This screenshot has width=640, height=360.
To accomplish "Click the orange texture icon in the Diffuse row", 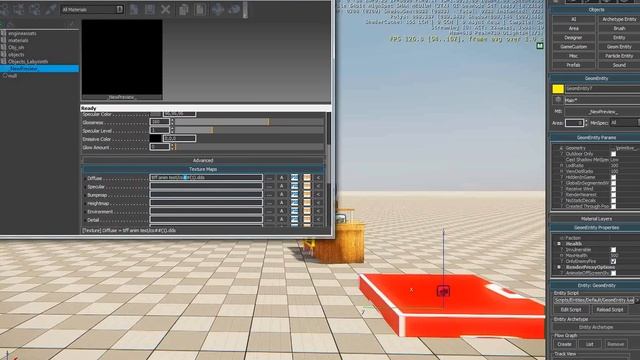I will pyautogui.click(x=307, y=178).
